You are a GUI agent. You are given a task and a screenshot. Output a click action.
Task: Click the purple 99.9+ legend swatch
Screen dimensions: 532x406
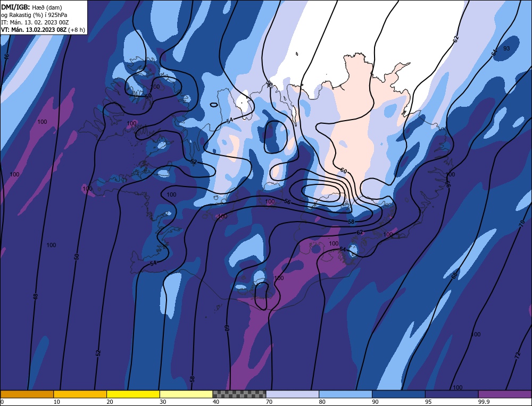point(505,394)
